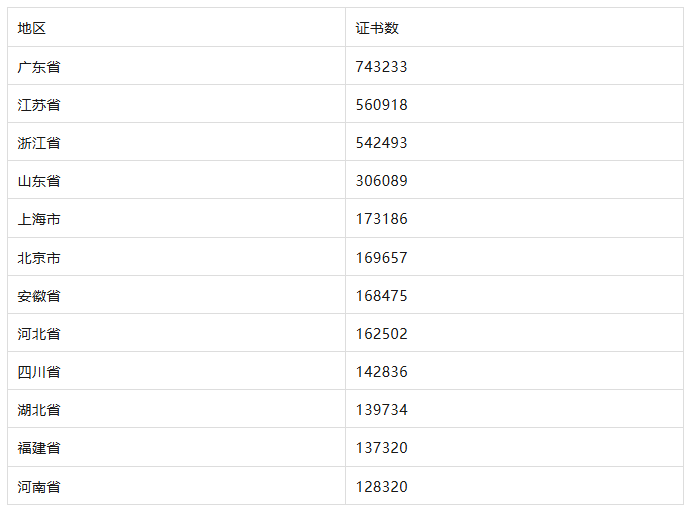Select the 128320 value for 河南省
Screen dimensions: 696x514
(381, 486)
